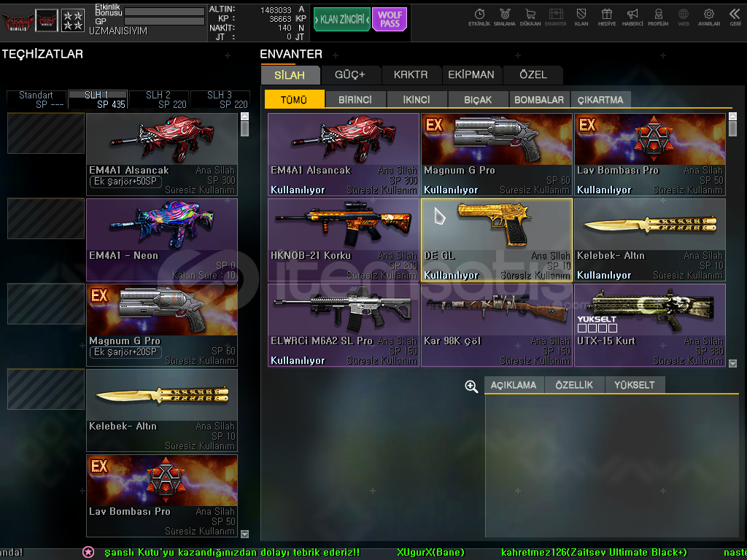Open the YÜKSELT upgrade tab

tap(634, 385)
